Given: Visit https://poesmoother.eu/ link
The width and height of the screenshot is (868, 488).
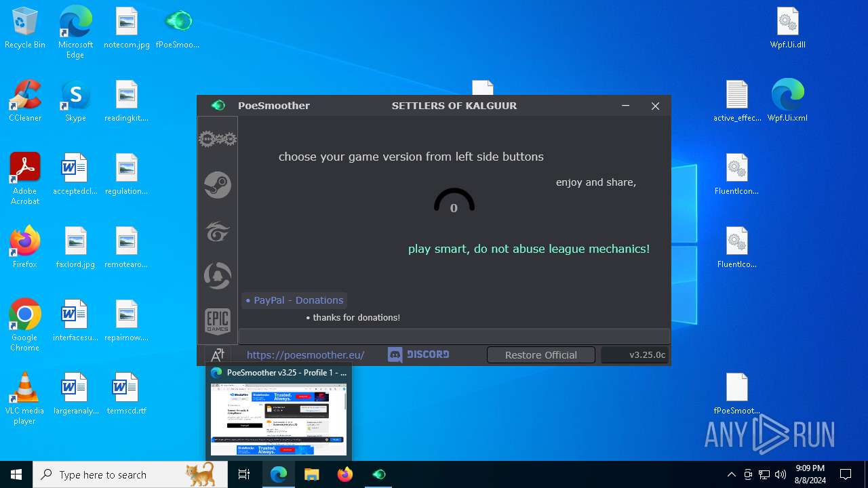Looking at the screenshot, I should [306, 354].
